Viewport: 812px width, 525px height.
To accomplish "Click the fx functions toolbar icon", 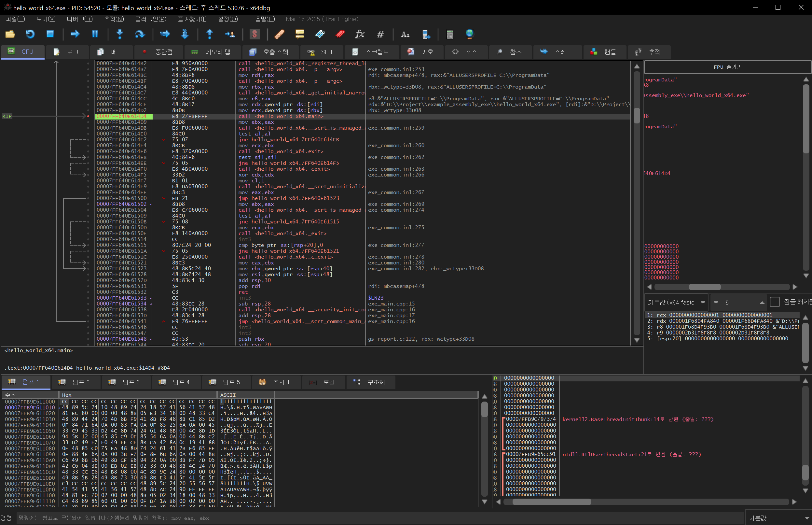I will tap(360, 34).
